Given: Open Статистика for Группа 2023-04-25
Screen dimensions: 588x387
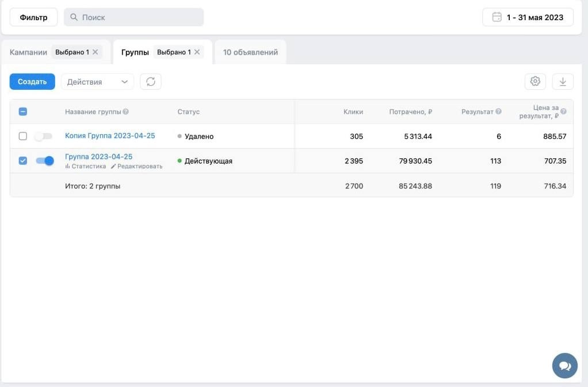Looking at the screenshot, I should point(86,166).
